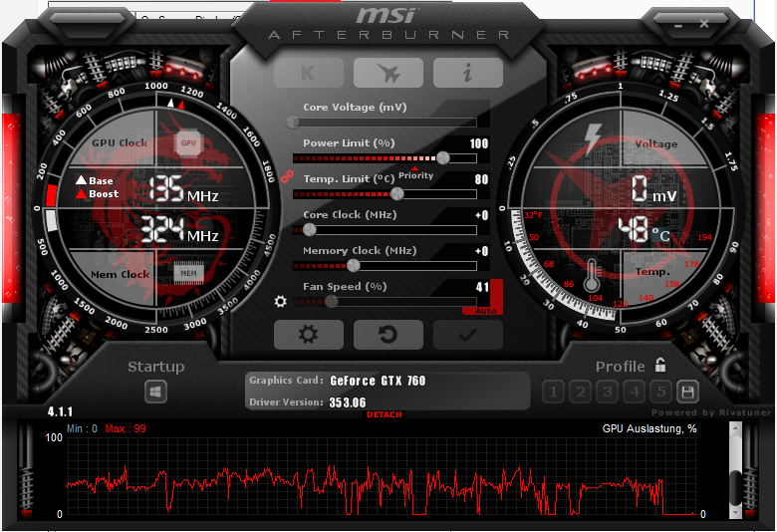The image size is (777, 532).
Task: Click the GPU Auslastung, % label
Action: click(x=649, y=428)
